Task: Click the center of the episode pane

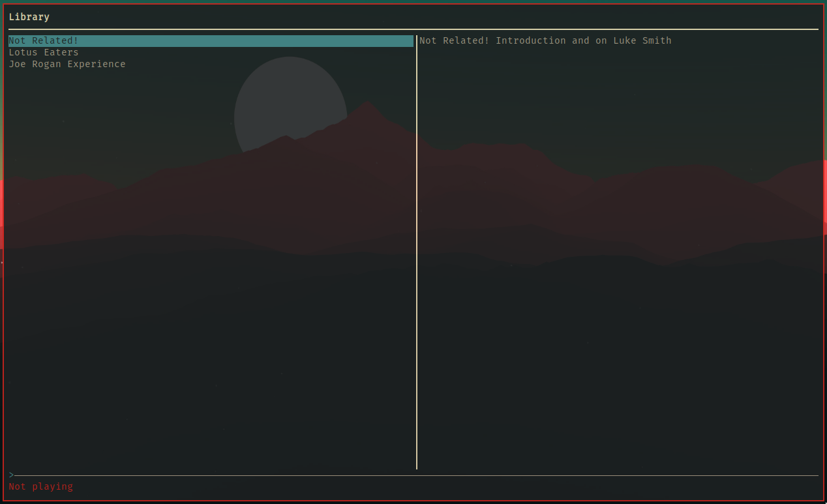Action: (x=620, y=254)
